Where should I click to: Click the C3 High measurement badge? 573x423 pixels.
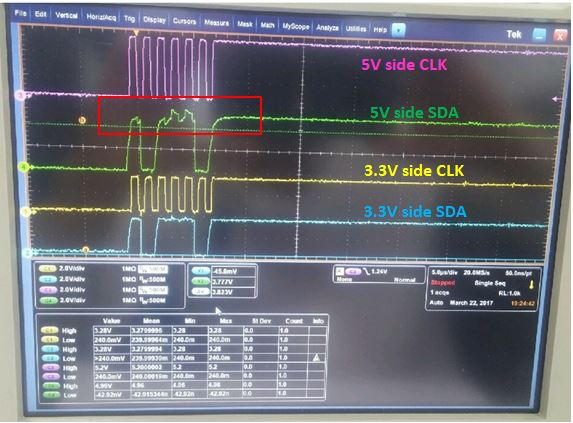50,367
